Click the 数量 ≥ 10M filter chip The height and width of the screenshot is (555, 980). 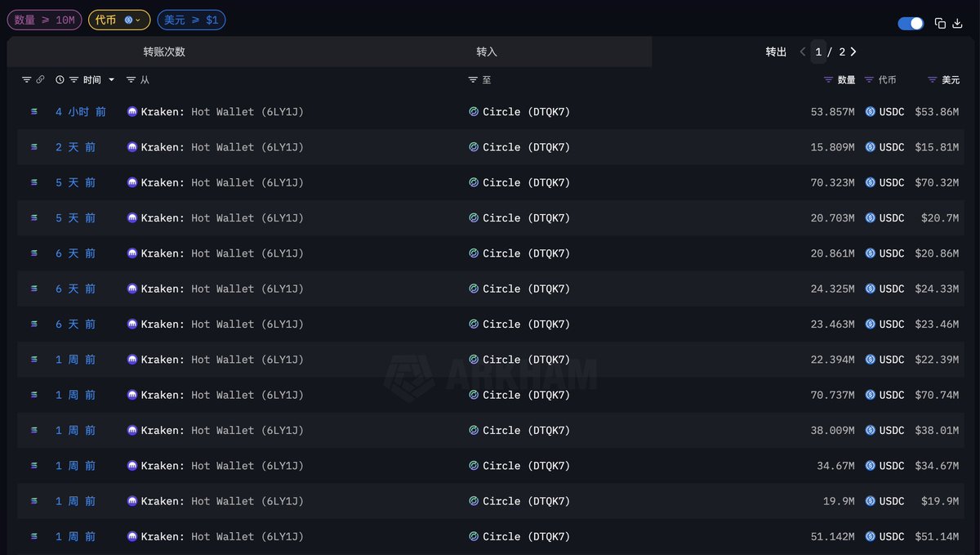[44, 20]
